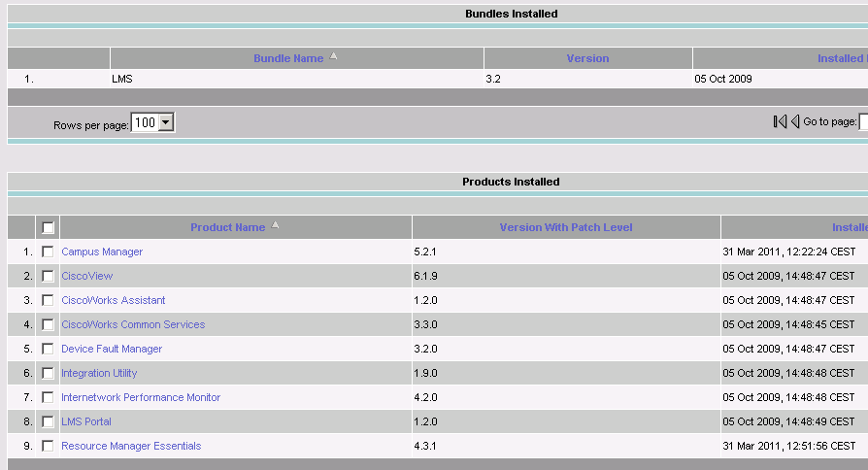Click sort arrow beside Product Name

(x=275, y=225)
